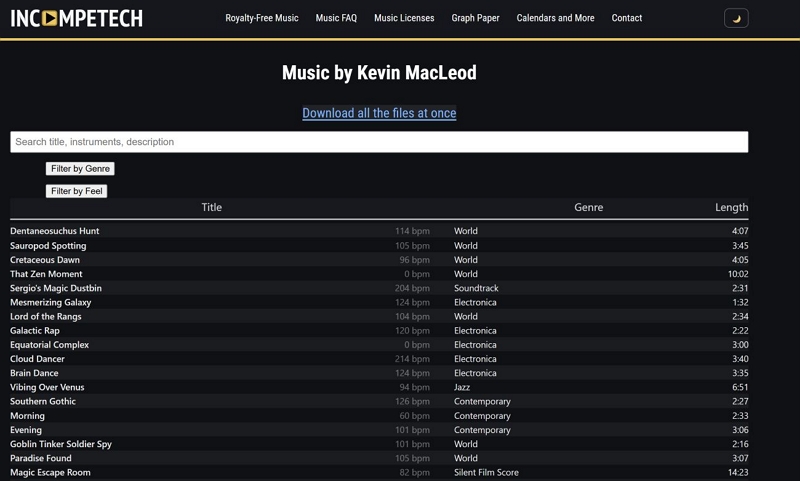This screenshot has width=800, height=481.
Task: Click the 6:51 length of Vibing Over Venus
Action: 740,388
